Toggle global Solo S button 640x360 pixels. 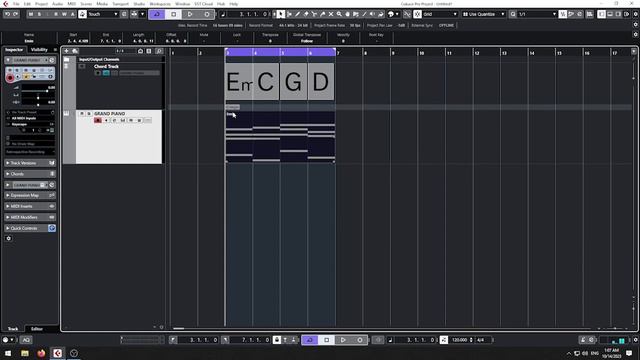(39, 14)
